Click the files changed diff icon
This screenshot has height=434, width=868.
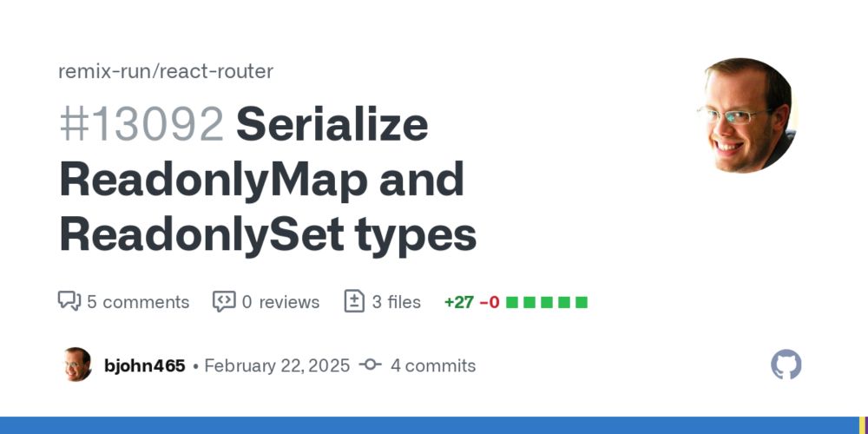pyautogui.click(x=354, y=301)
